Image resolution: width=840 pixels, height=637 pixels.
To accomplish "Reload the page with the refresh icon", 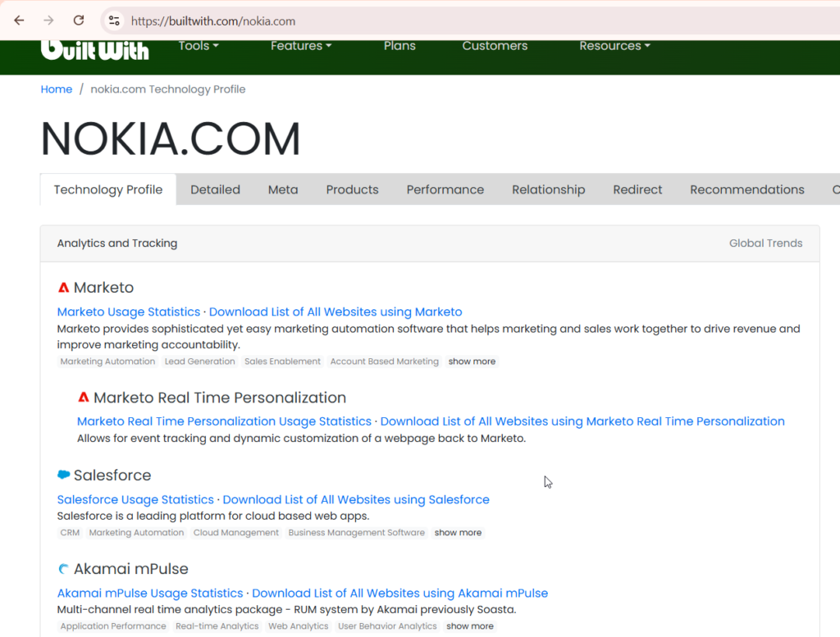I will (79, 20).
